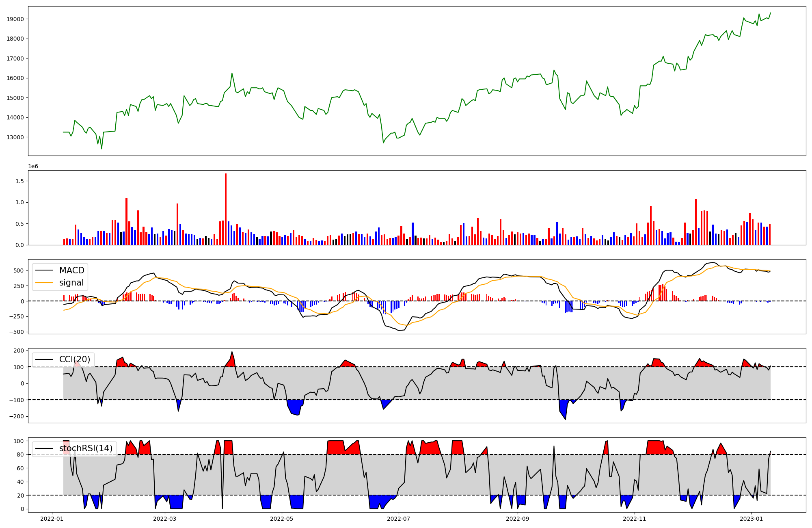
Task: Click the 1e6 volume scale label
Action: click(x=33, y=167)
